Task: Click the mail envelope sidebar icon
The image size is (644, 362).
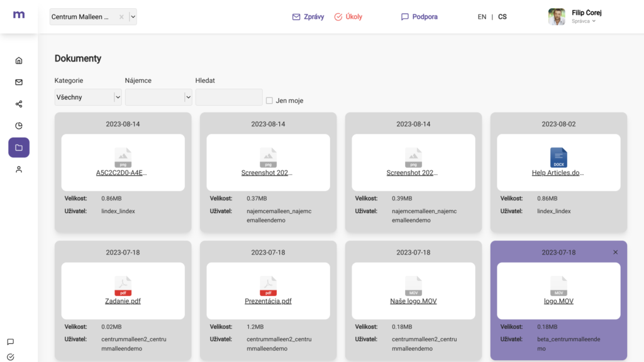Action: point(19,82)
